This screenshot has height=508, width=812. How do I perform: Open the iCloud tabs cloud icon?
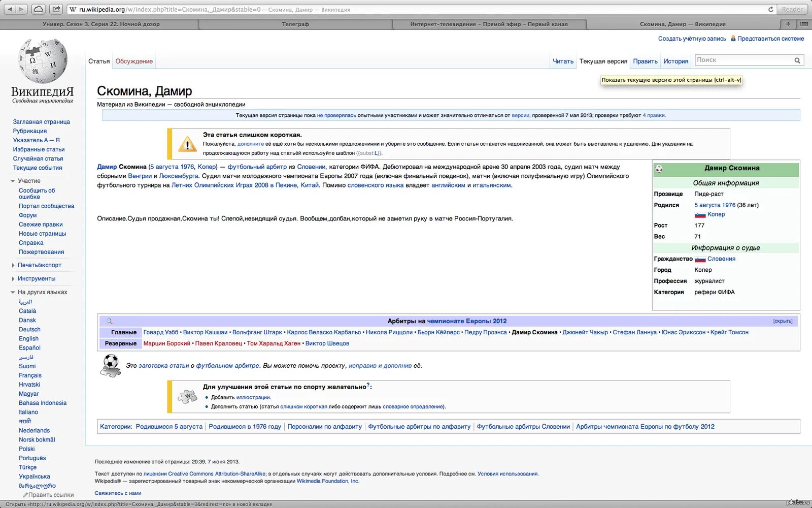point(39,9)
